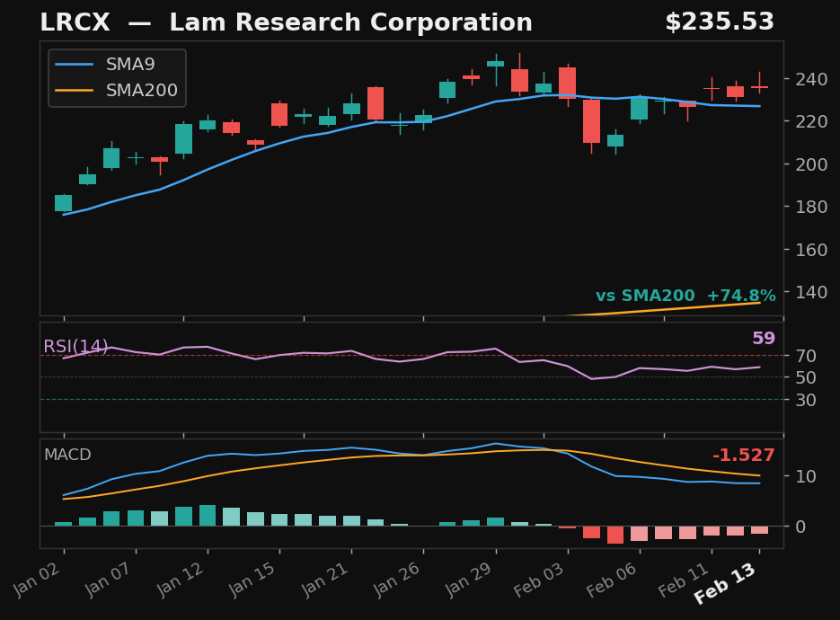Click the Jan 15 date label
This screenshot has height=620, width=840.
click(x=252, y=580)
